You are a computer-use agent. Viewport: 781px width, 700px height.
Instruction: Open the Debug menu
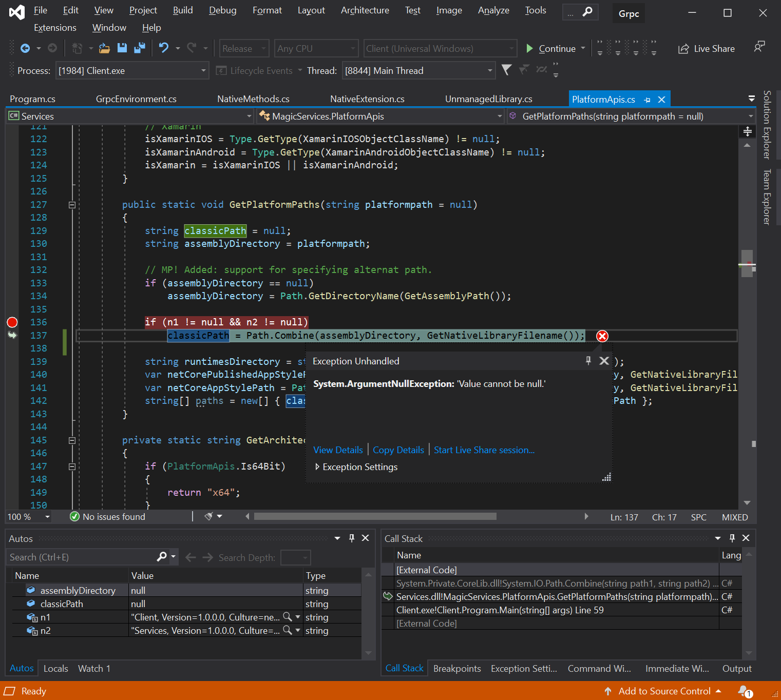pyautogui.click(x=222, y=10)
